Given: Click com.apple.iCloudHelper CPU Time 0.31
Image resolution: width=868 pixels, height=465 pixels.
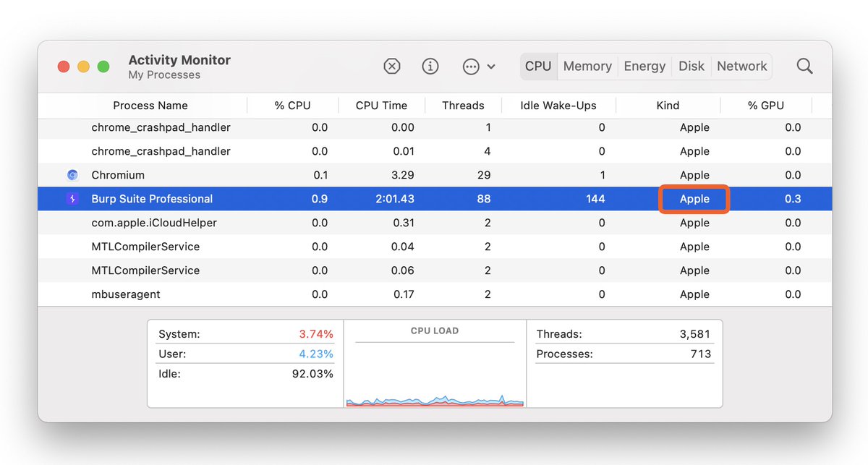Looking at the screenshot, I should [x=402, y=223].
